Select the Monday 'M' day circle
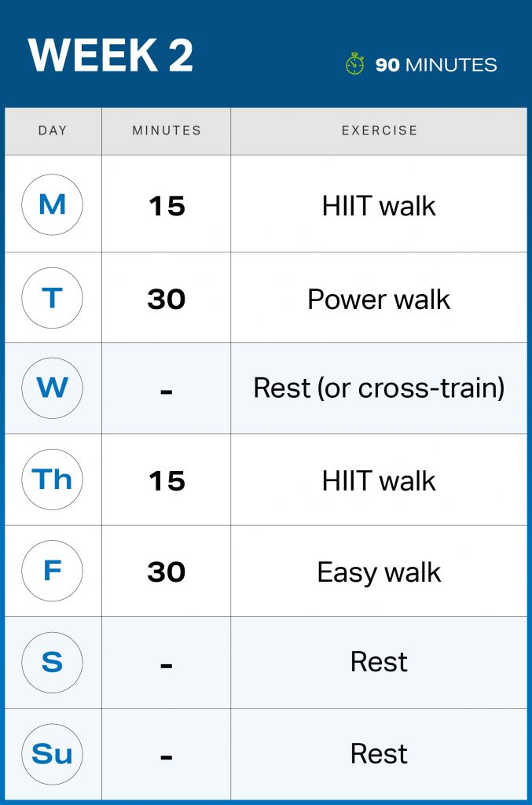The image size is (532, 805). pyautogui.click(x=52, y=204)
